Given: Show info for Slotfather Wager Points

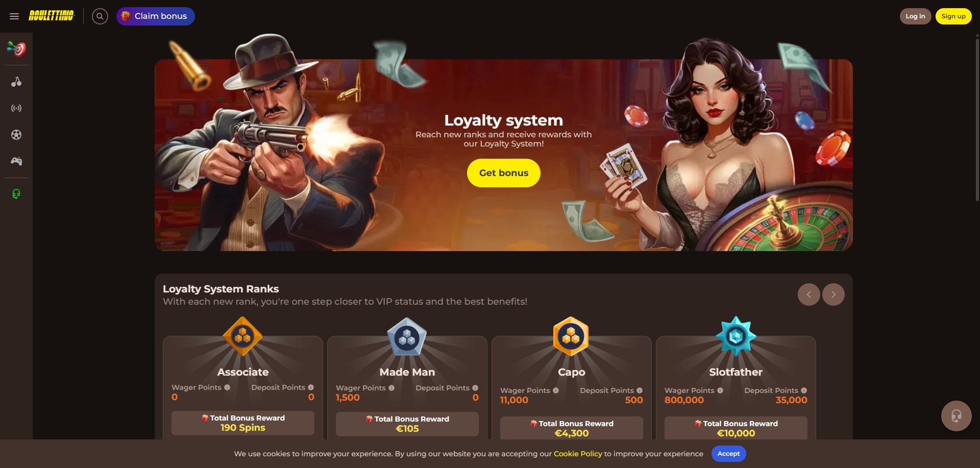Looking at the screenshot, I should click(720, 390).
